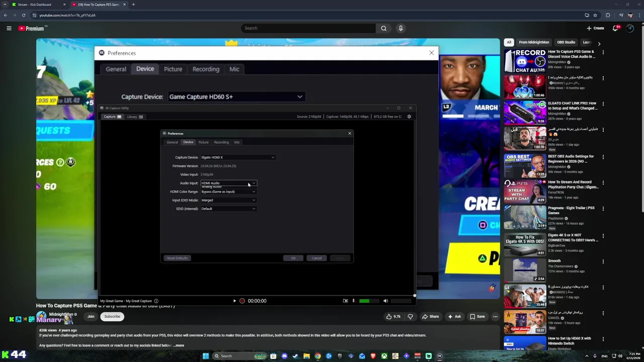Click the Join button for MidnightMan
The height and width of the screenshot is (362, 644).
point(91,316)
